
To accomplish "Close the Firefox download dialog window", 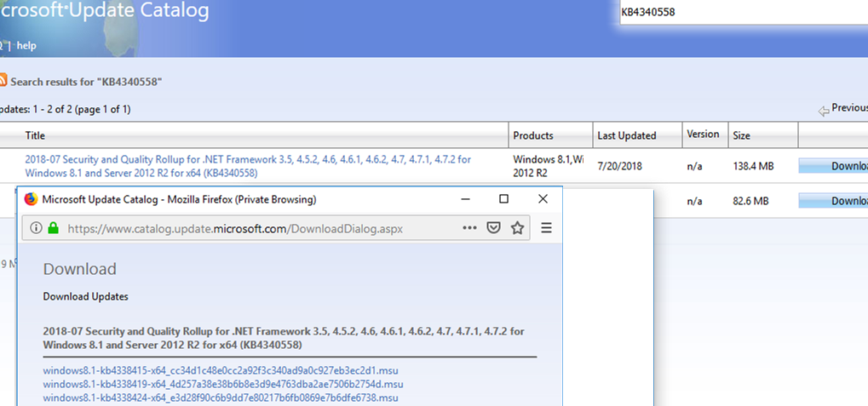I will [x=543, y=198].
